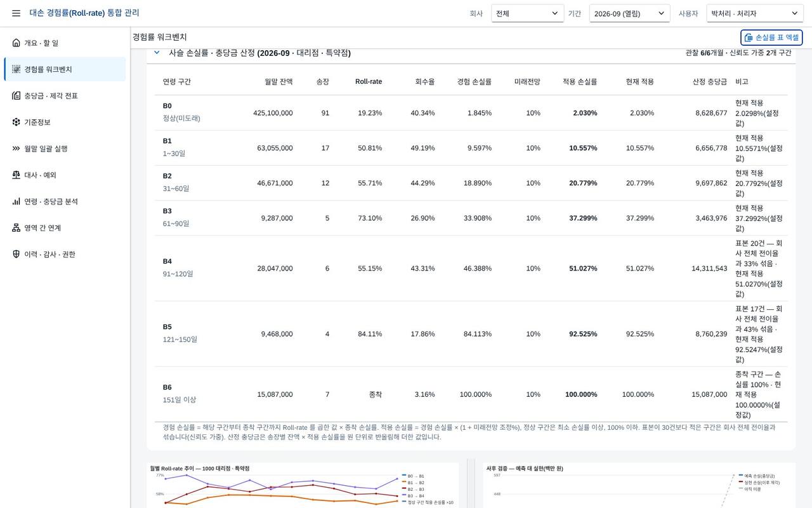Open 월말 일괄 실행 menu
The width and height of the screenshot is (812, 508).
(x=65, y=149)
